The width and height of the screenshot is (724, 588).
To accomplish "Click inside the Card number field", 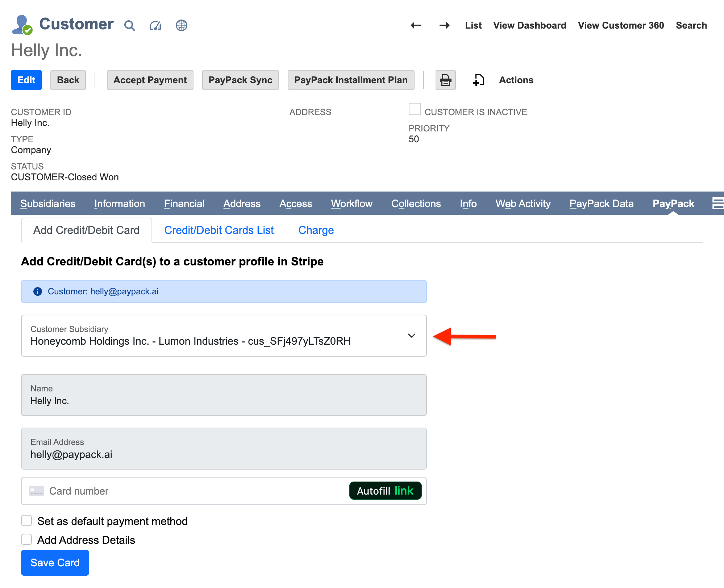I will coord(145,491).
